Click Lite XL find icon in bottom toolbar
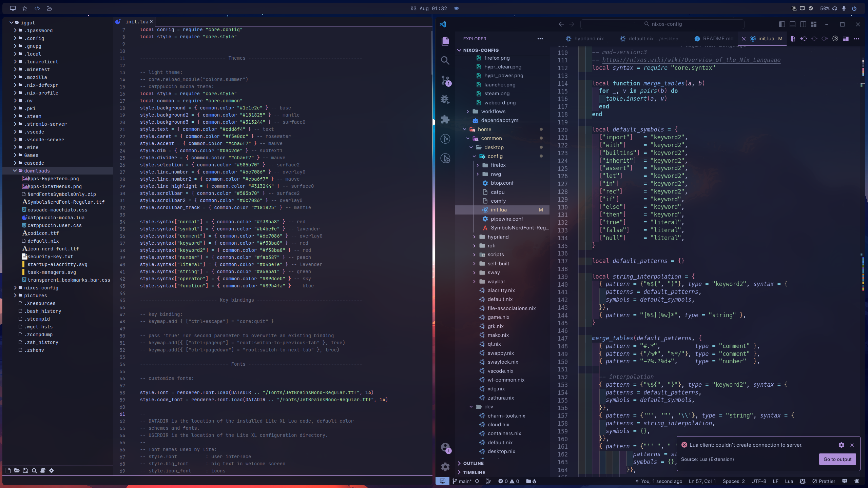Screen dimensions: 868x488 tap(34, 470)
